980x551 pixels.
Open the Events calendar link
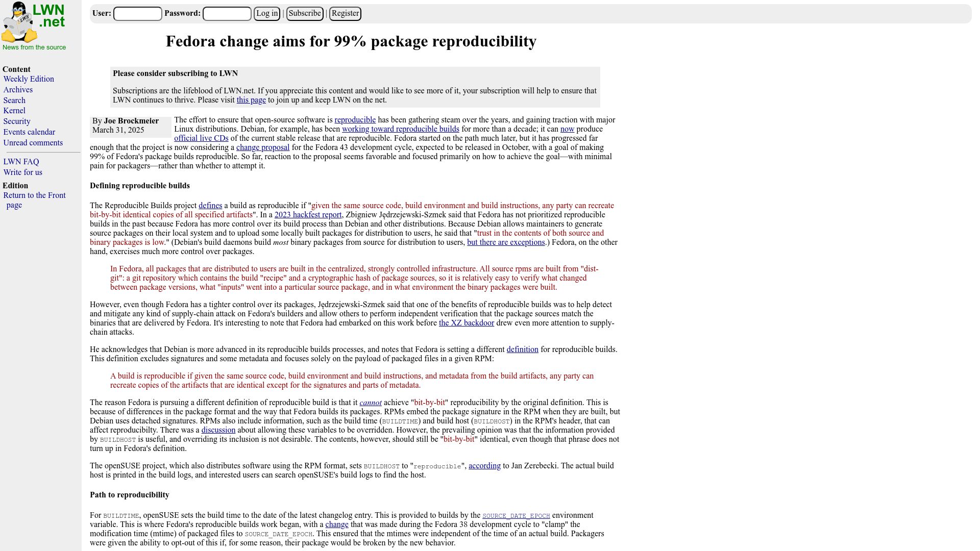29,132
